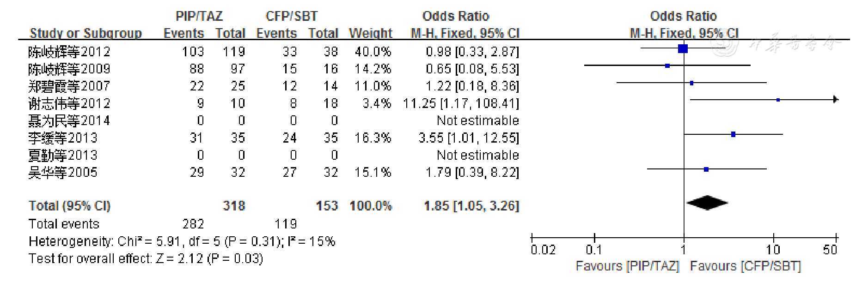Select the 聂为民等2014 study name
The image size is (868, 282).
[x=69, y=121]
